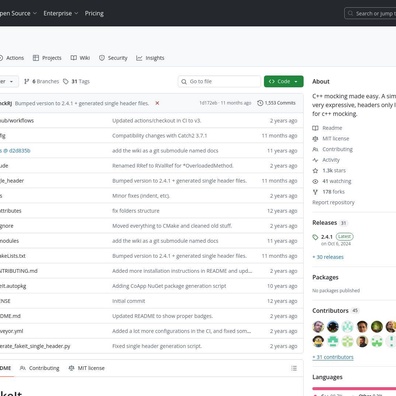Image resolution: width=396 pixels, height=396 pixels.
Task: Expand the Open Source menu
Action: coord(18,13)
